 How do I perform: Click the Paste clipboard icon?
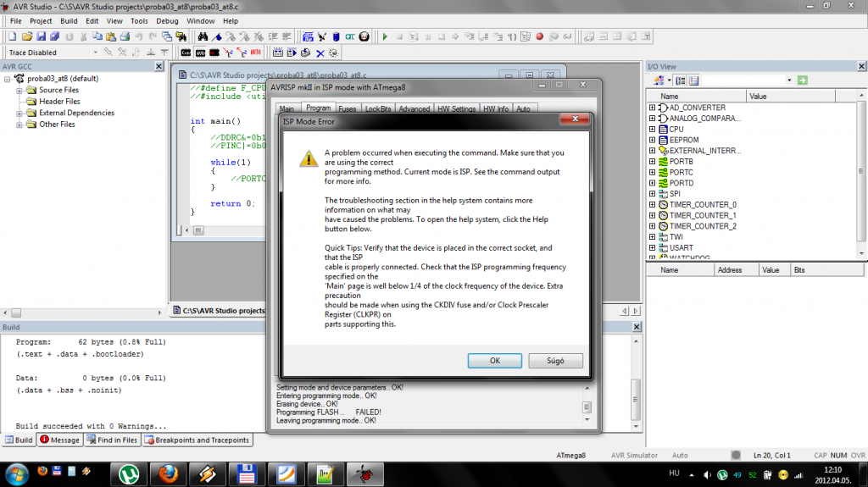coord(111,36)
